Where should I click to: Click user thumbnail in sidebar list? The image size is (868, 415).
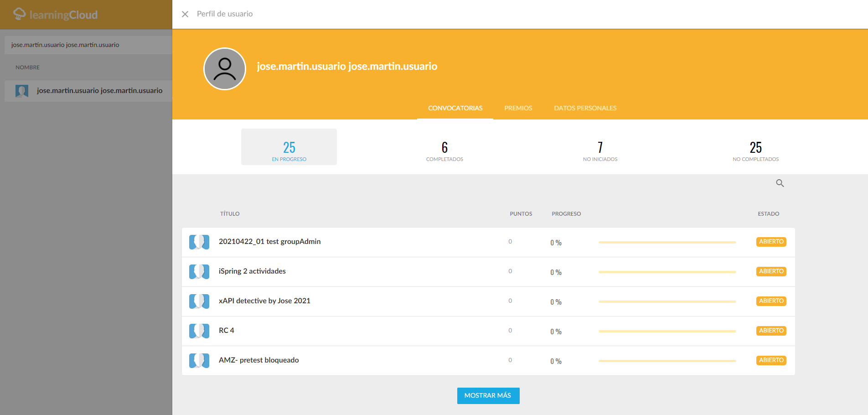22,91
